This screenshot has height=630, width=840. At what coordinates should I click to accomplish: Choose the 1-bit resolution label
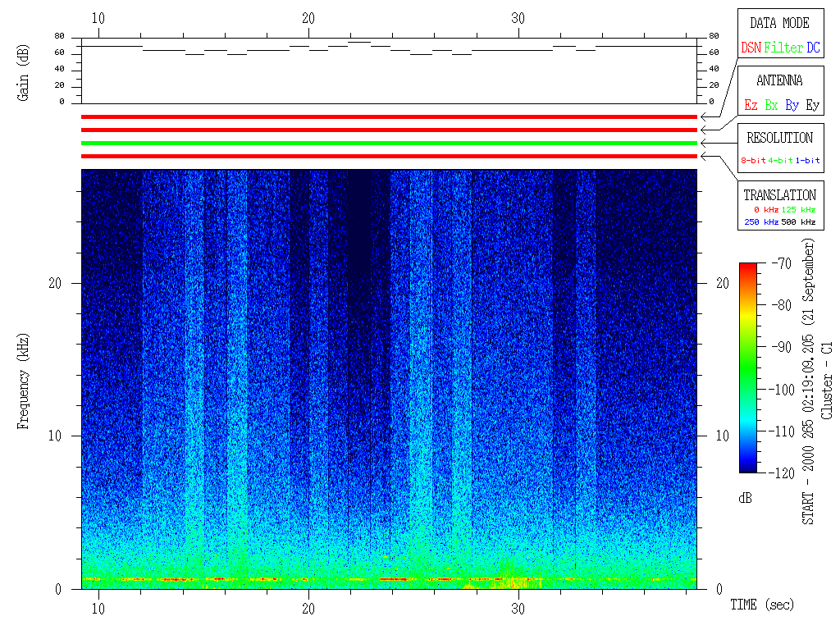pyautogui.click(x=807, y=161)
